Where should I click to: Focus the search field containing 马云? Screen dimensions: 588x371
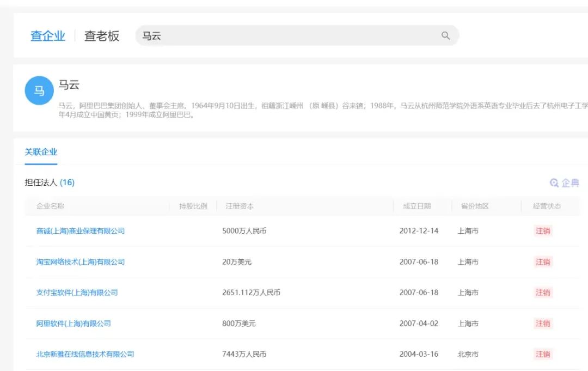click(x=297, y=35)
